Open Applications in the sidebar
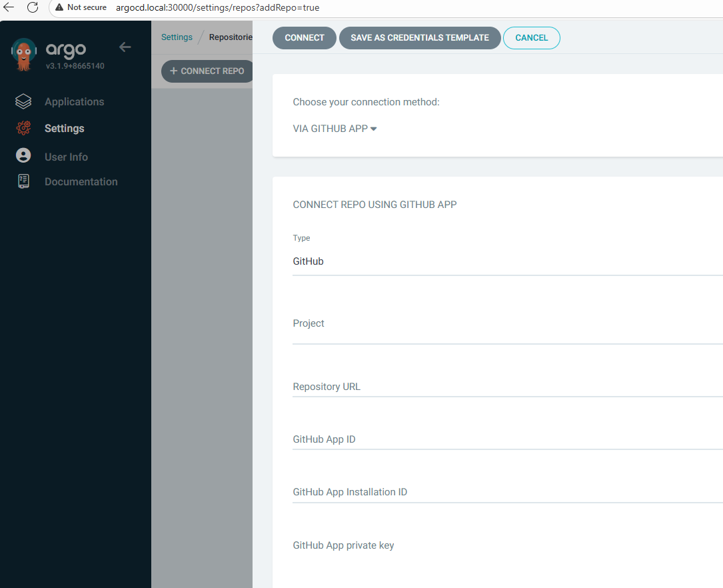723x588 pixels. (74, 101)
